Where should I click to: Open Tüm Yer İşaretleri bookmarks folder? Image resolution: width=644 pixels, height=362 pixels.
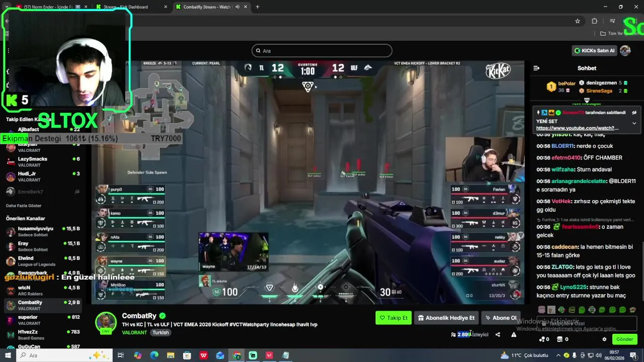click(619, 34)
